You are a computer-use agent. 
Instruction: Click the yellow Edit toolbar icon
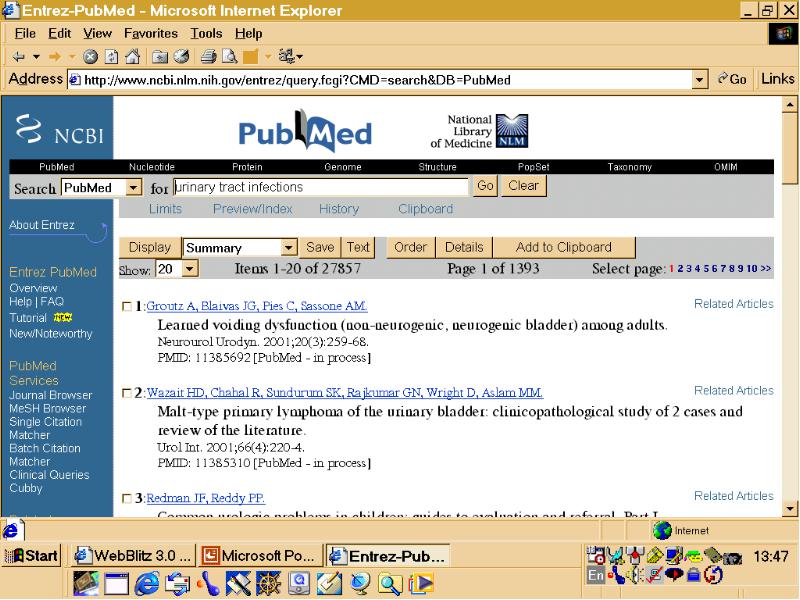pos(251,57)
